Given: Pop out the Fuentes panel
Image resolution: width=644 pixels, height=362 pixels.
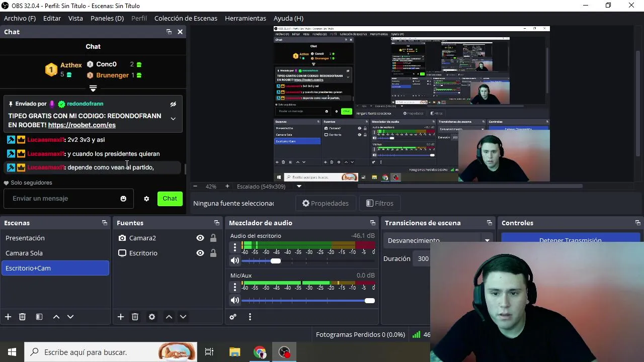Looking at the screenshot, I should coord(217,223).
